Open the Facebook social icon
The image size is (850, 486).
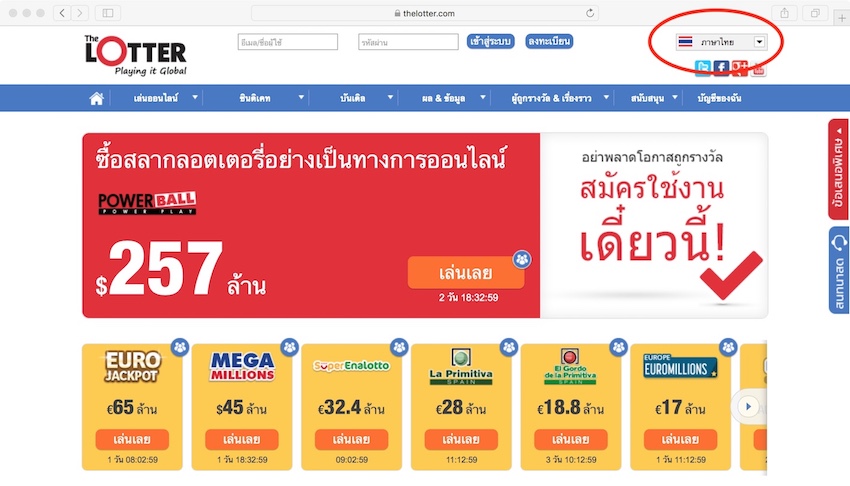click(721, 68)
